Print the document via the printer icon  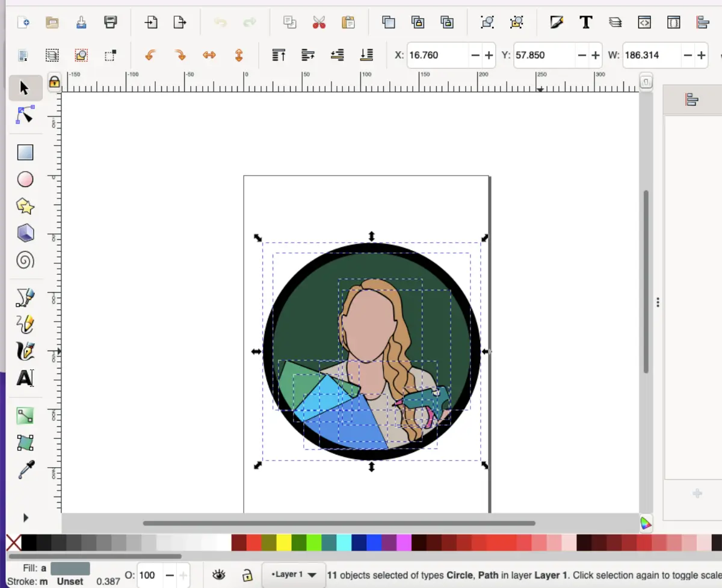pos(111,23)
